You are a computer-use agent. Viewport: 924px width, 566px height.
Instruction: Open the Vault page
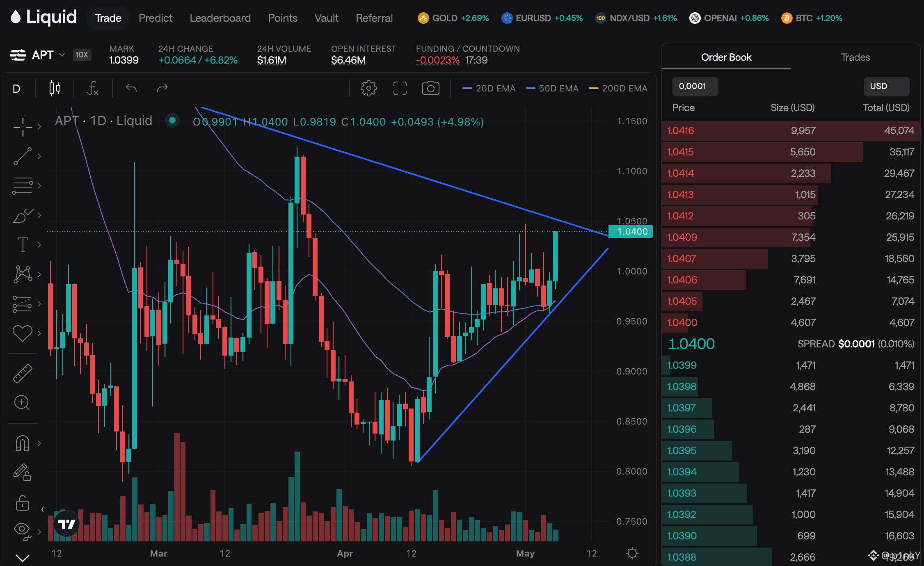pos(327,18)
